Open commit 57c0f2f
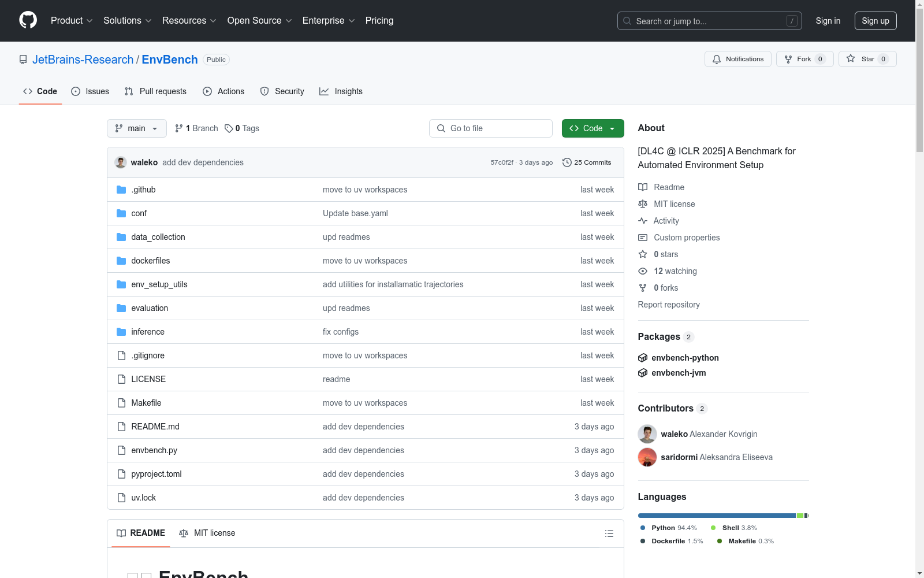924x578 pixels. coord(502,162)
